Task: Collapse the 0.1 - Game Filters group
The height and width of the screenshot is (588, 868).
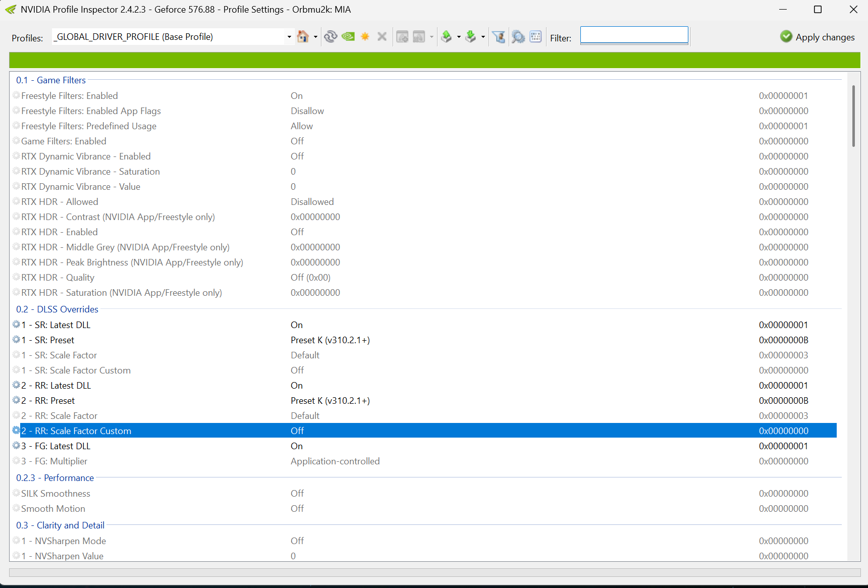Action: pyautogui.click(x=51, y=80)
